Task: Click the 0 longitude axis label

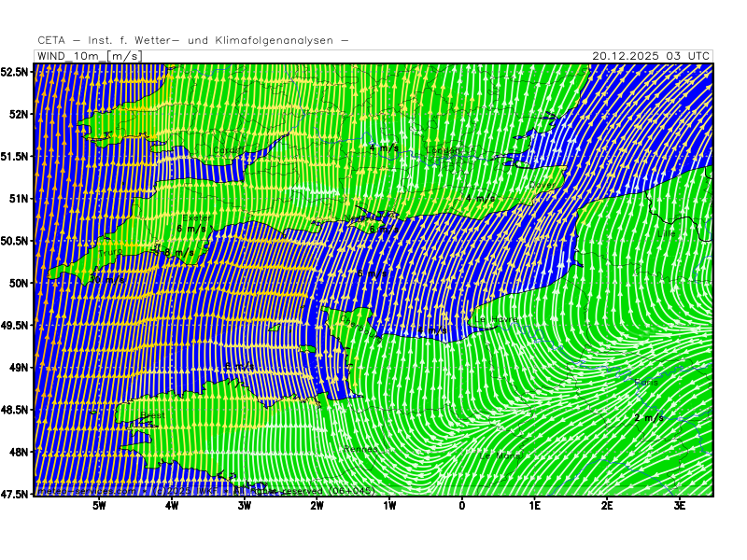Action: coord(462,505)
